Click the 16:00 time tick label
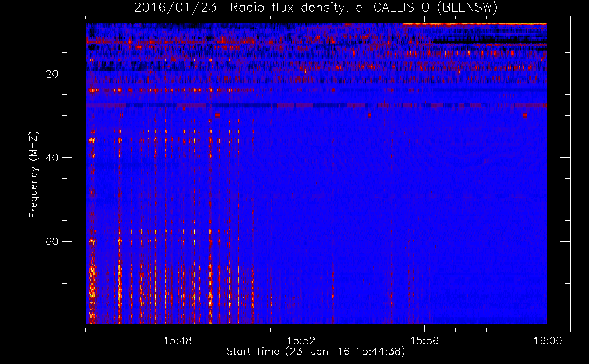The image size is (589, 364). coord(548,341)
